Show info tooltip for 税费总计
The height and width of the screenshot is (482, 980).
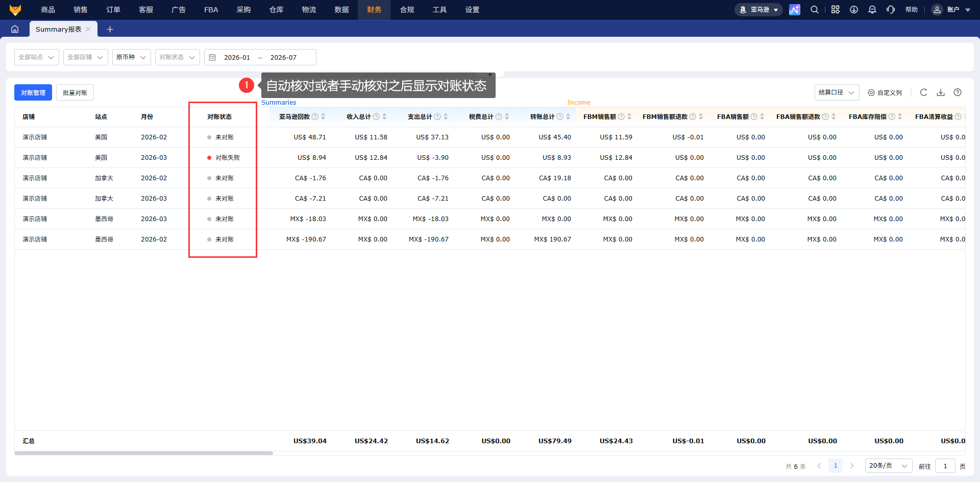click(499, 117)
